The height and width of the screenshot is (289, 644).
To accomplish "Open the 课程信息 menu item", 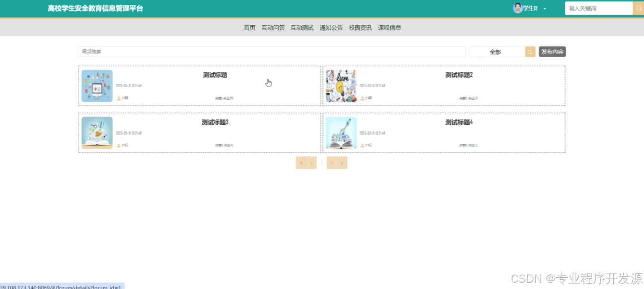I will point(390,28).
